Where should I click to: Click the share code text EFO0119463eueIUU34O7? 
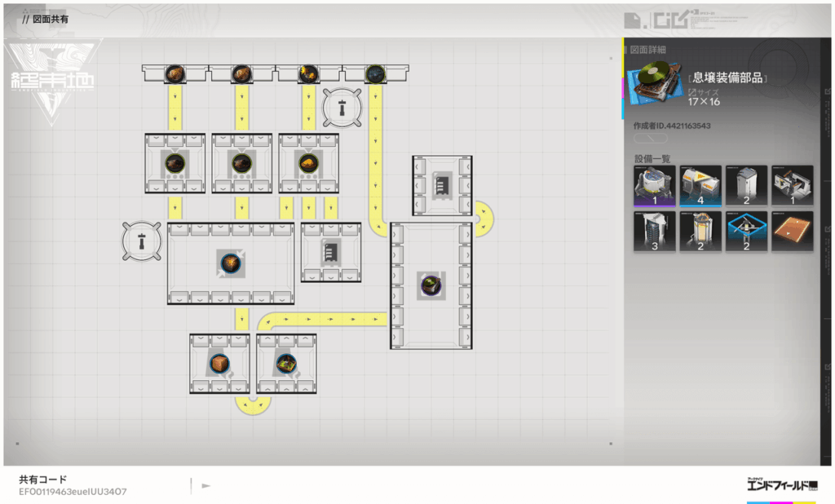73,492
